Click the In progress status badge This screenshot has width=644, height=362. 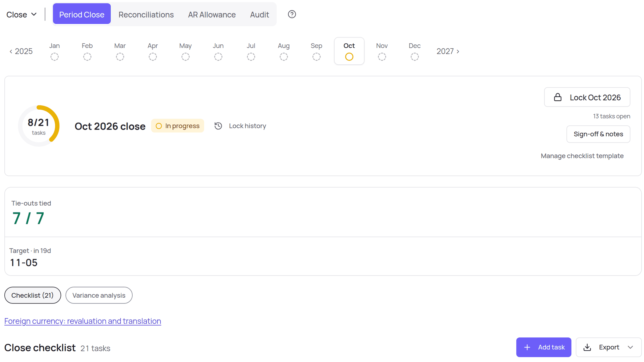[x=177, y=126]
